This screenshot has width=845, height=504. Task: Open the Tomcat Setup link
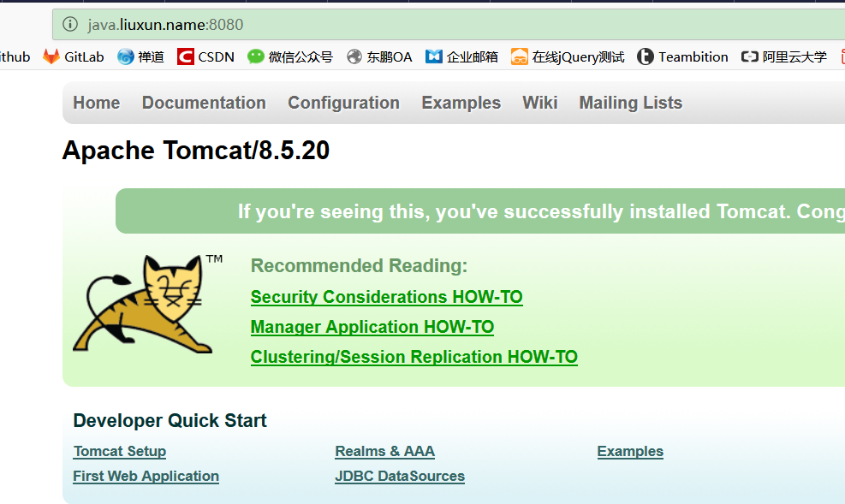coord(120,451)
